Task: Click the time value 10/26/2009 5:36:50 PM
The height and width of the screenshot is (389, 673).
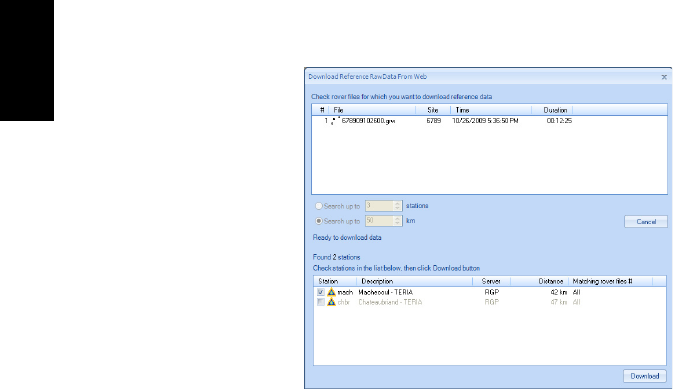Action: [485, 121]
